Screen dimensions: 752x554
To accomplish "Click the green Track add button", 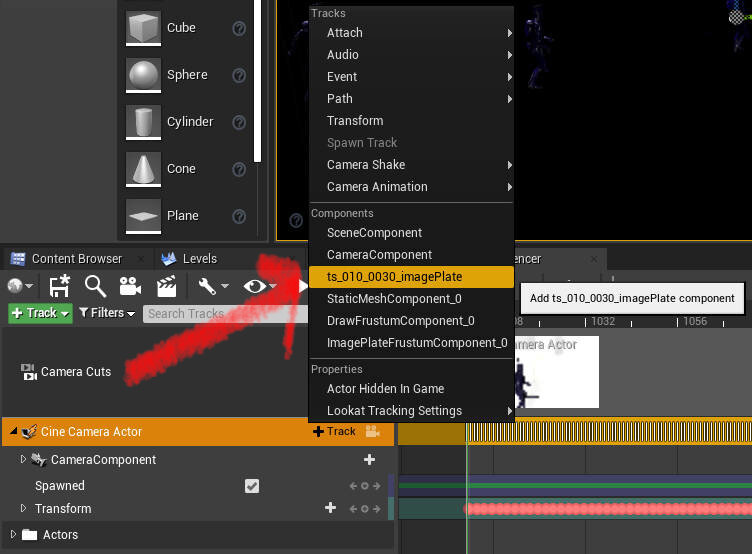I will [40, 313].
